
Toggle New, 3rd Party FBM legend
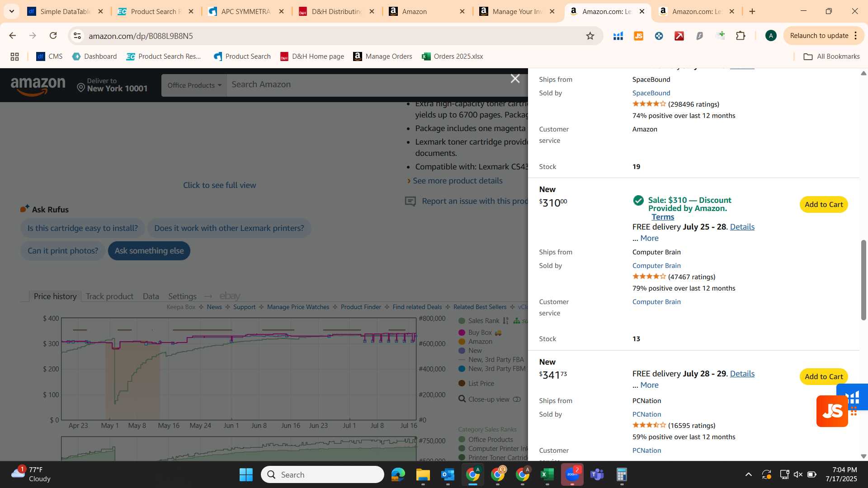point(492,369)
